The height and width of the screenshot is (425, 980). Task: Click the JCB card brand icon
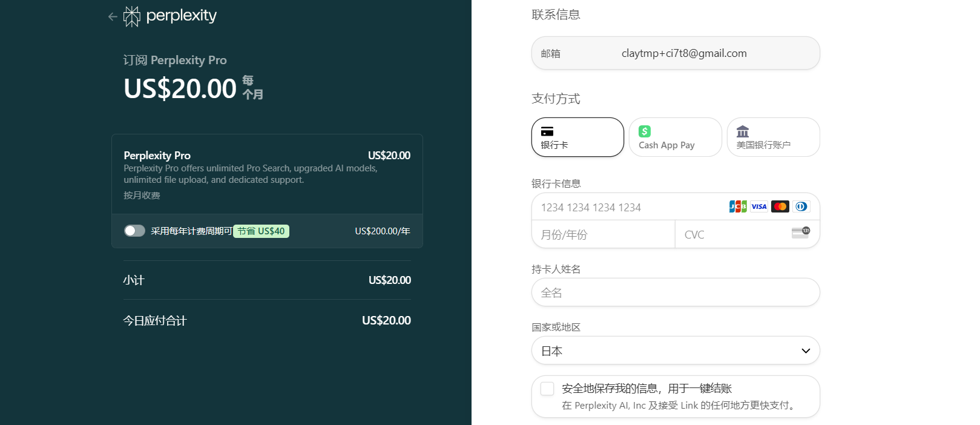pyautogui.click(x=738, y=206)
